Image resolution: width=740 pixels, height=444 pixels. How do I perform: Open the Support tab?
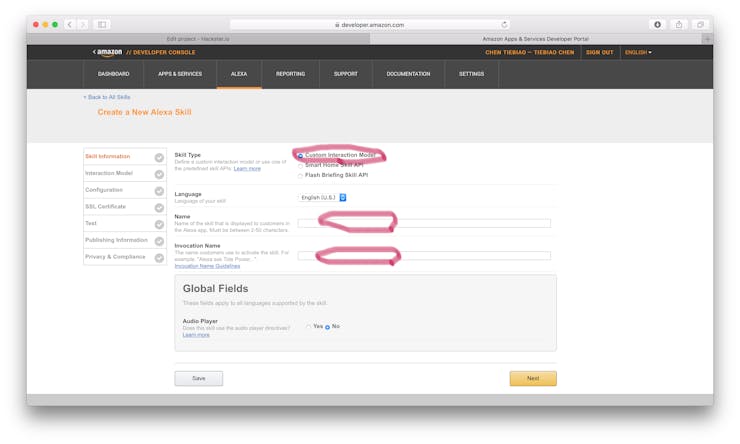coord(345,74)
